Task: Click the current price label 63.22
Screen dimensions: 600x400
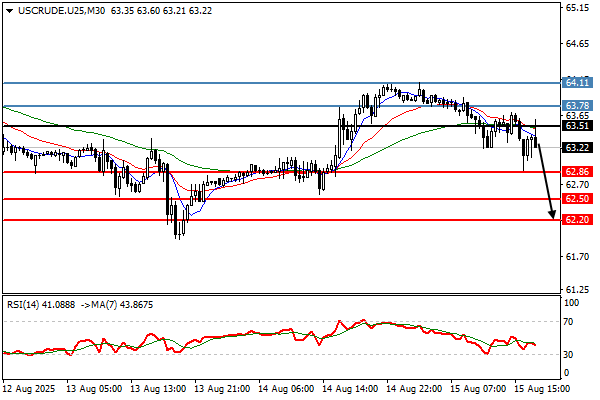Action: click(577, 147)
